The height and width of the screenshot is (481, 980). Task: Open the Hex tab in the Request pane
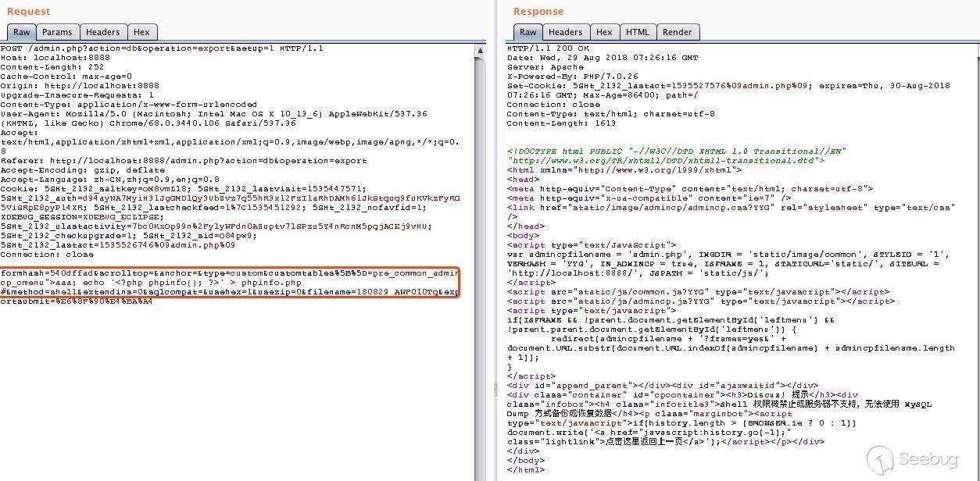[x=141, y=32]
